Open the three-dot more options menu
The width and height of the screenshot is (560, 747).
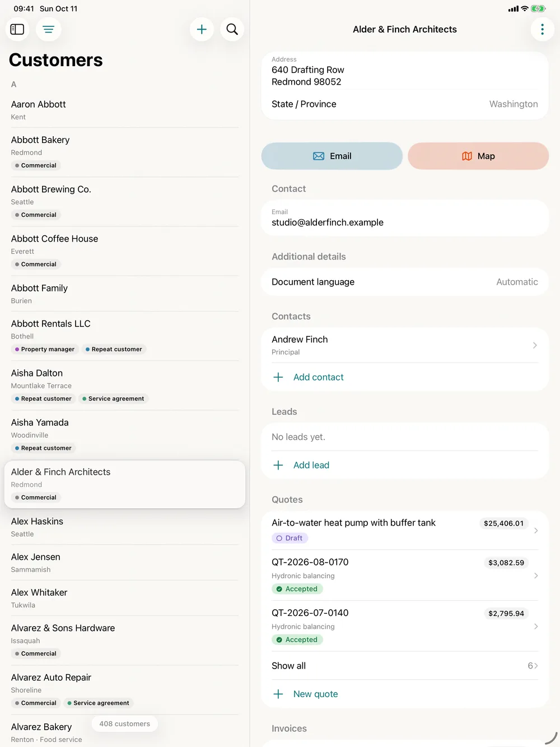(542, 29)
